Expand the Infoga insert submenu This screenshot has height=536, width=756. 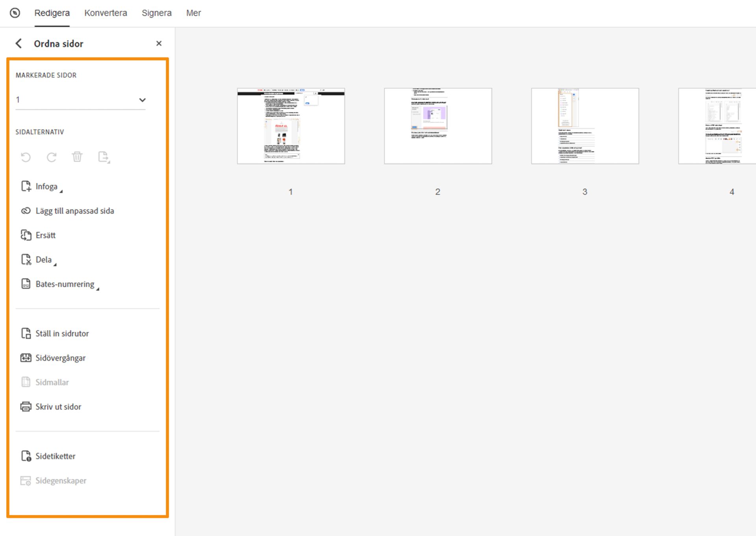tap(46, 187)
